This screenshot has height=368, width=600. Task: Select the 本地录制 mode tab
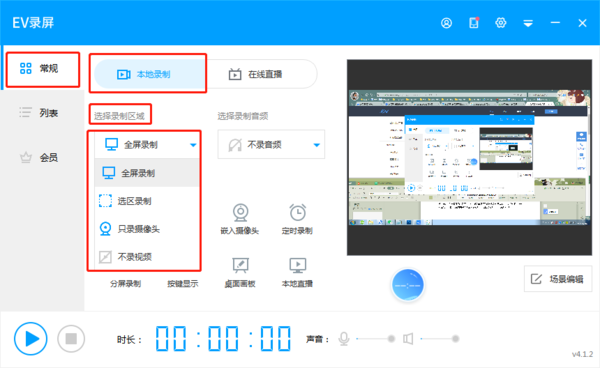(150, 74)
